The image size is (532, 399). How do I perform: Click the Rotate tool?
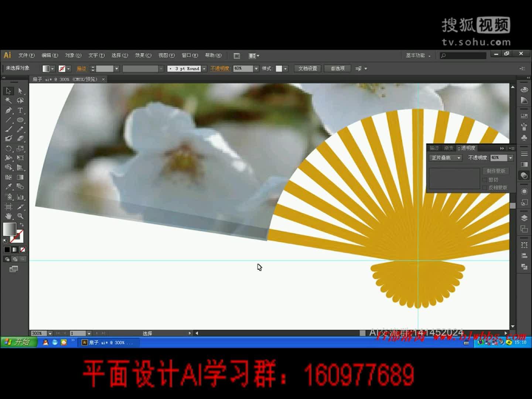(x=8, y=148)
